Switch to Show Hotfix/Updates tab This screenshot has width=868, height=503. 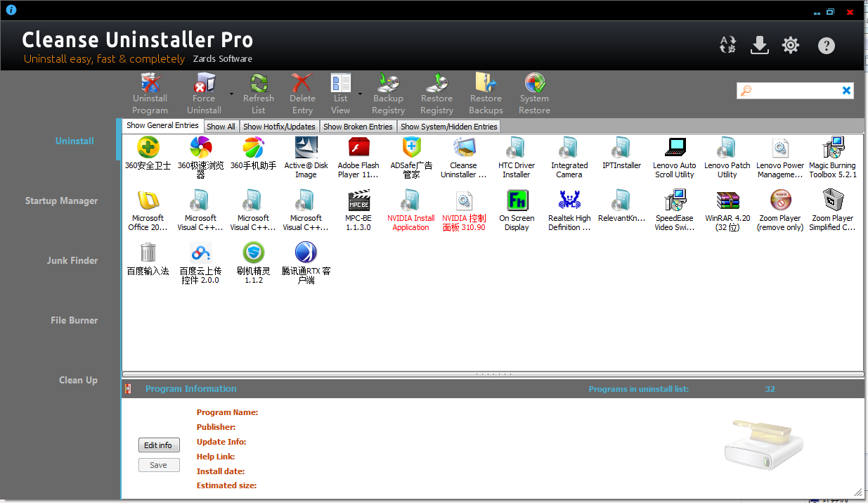(279, 127)
